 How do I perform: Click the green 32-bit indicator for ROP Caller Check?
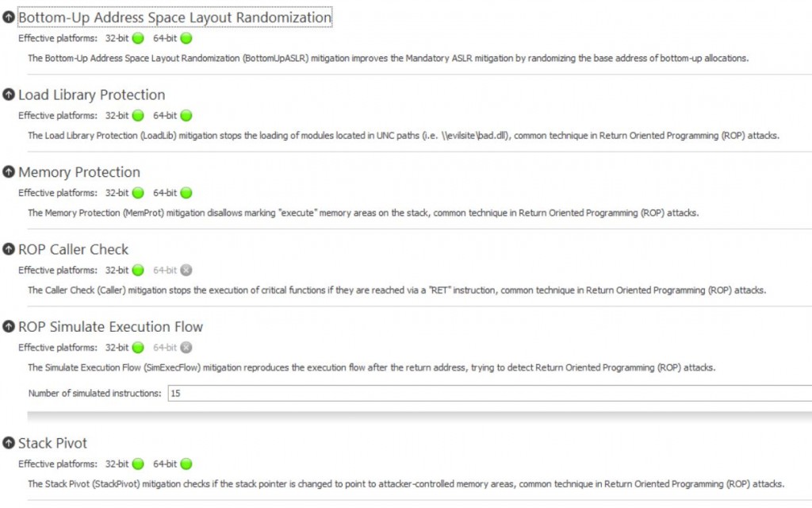140,270
